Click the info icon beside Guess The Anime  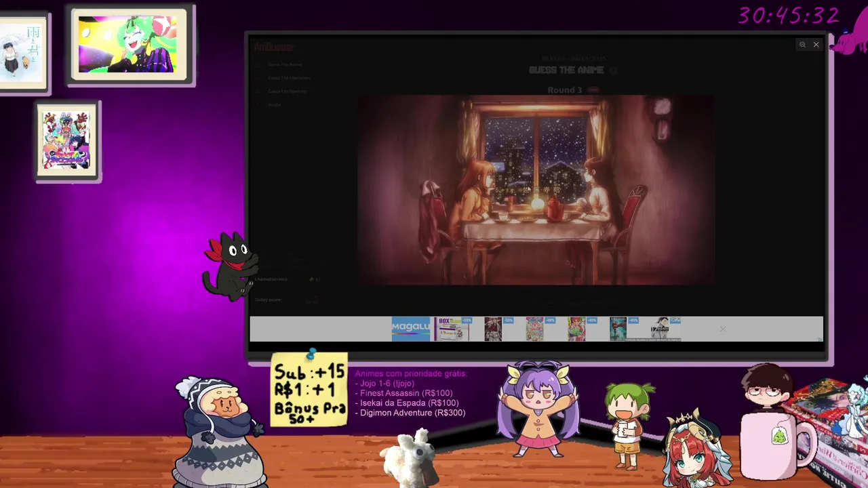click(x=613, y=70)
